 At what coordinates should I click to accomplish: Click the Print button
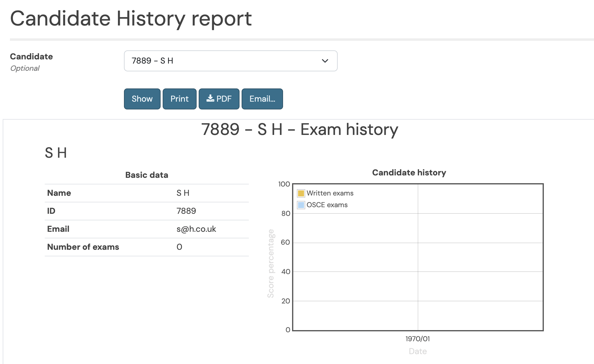click(x=179, y=99)
